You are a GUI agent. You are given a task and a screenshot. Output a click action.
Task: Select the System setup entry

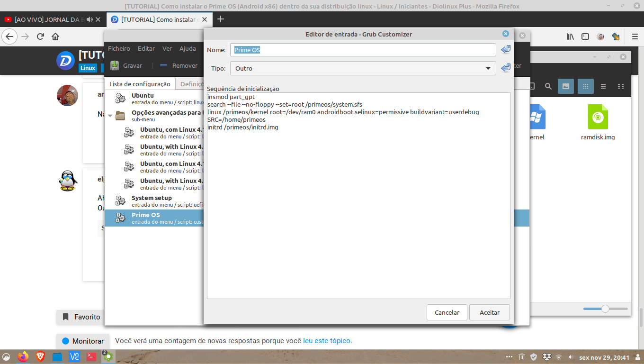[x=154, y=201]
